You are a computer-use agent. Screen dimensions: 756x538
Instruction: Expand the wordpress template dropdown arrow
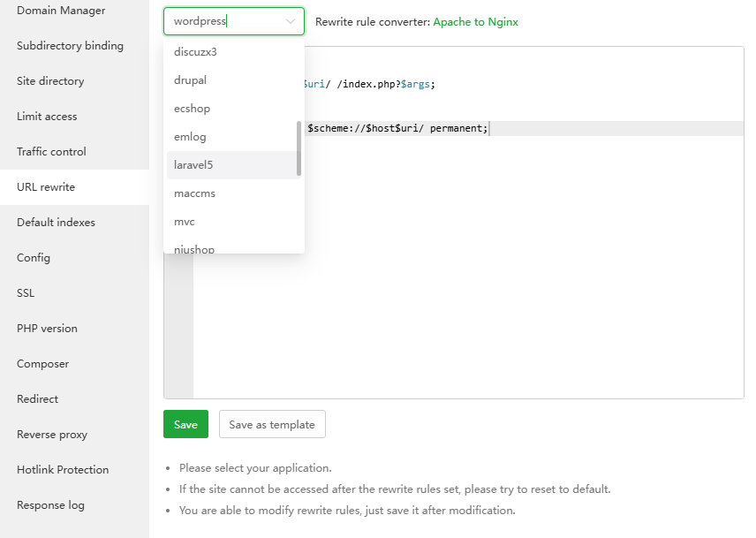(x=291, y=21)
